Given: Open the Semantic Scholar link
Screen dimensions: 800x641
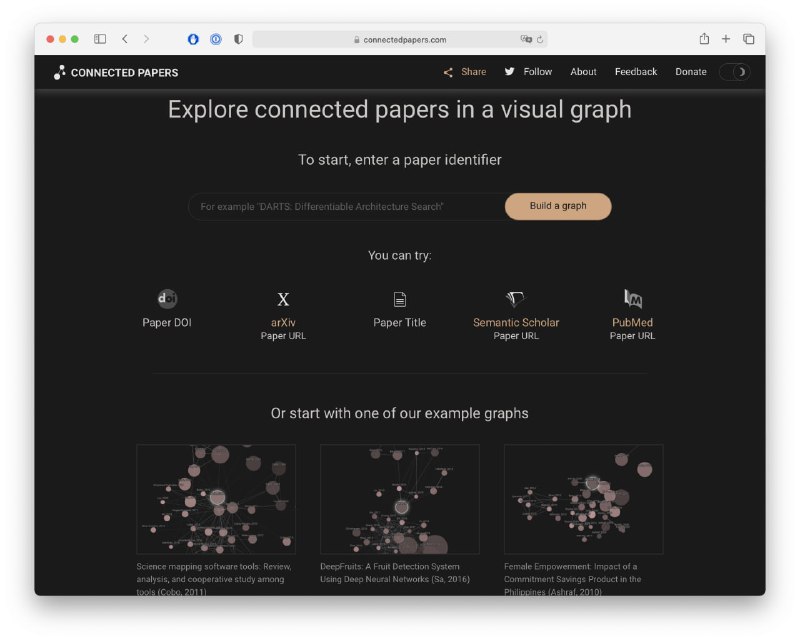Looking at the screenshot, I should tap(516, 323).
